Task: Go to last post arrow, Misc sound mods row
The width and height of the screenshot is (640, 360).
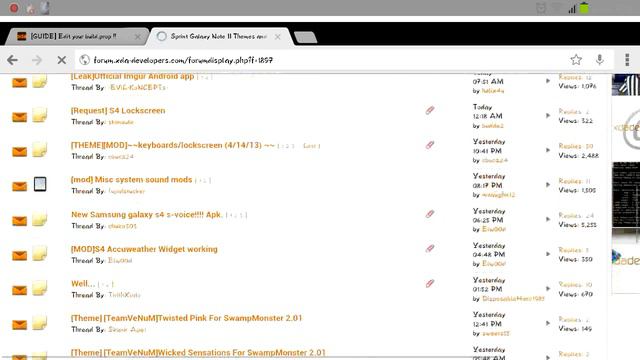Action: 548,184
